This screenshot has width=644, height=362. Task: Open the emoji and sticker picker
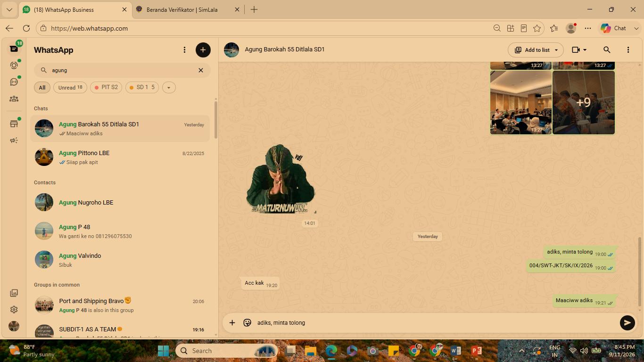247,322
